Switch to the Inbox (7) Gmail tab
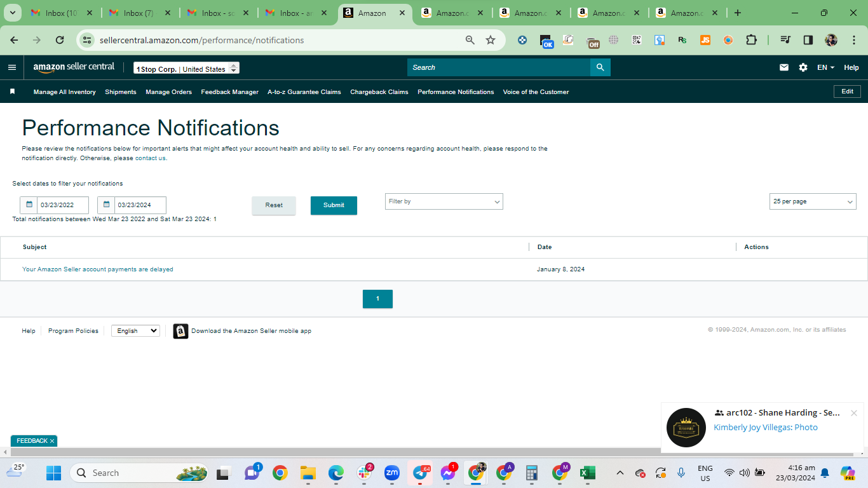This screenshot has height=488, width=868. 139,13
